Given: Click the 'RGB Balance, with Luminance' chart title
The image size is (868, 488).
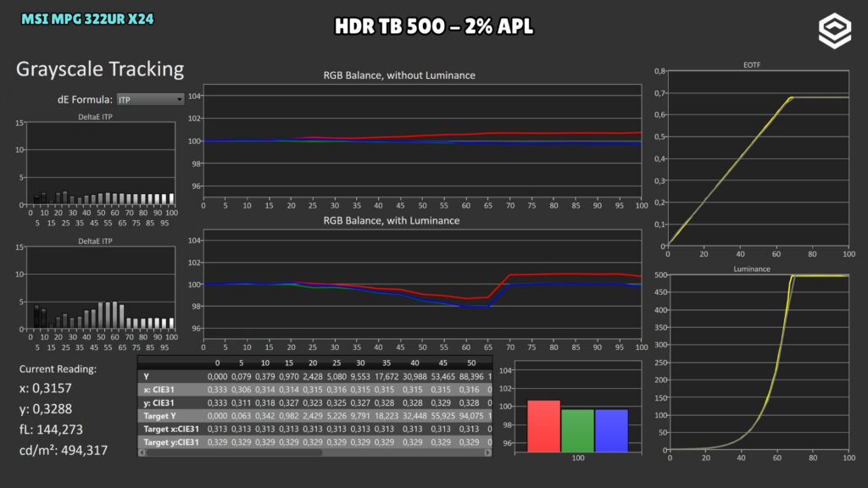Looking at the screenshot, I should (392, 220).
